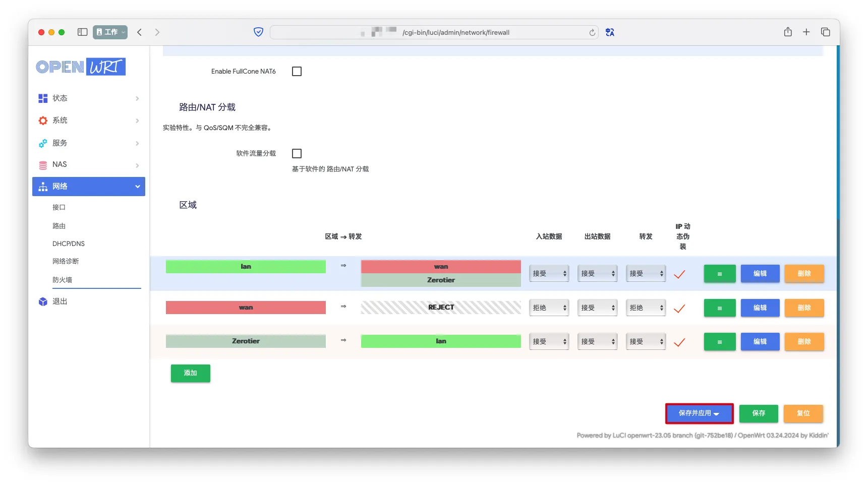Open the lan zone forward policy dropdown

point(646,274)
